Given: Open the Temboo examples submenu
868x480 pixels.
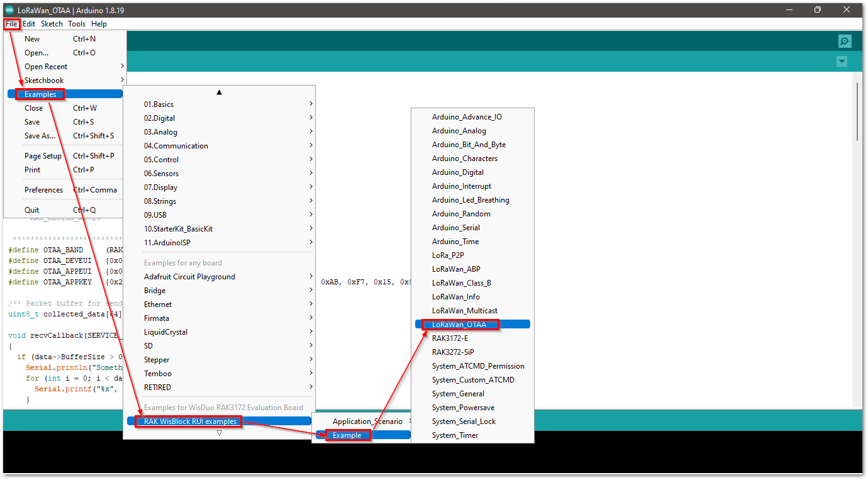Looking at the screenshot, I should 219,374.
